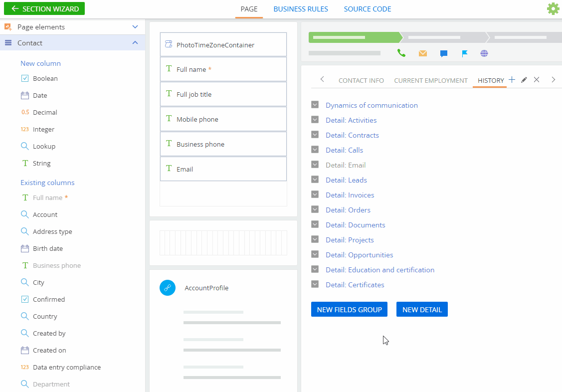562x392 pixels.
Task: Collapse the Page elements section
Action: click(135, 26)
